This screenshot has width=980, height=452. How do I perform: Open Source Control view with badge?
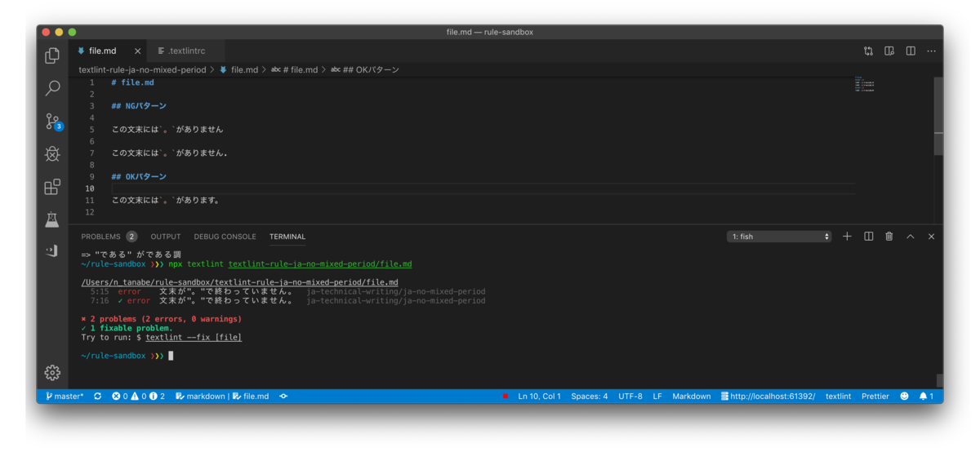pos(53,122)
